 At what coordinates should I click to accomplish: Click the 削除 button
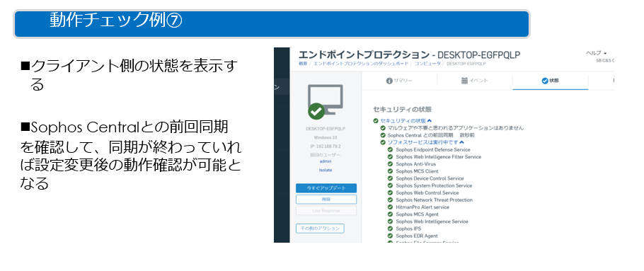pos(326,199)
